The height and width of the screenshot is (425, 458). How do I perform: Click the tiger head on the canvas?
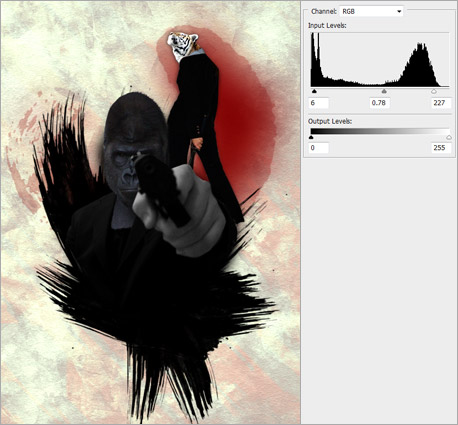[182, 46]
